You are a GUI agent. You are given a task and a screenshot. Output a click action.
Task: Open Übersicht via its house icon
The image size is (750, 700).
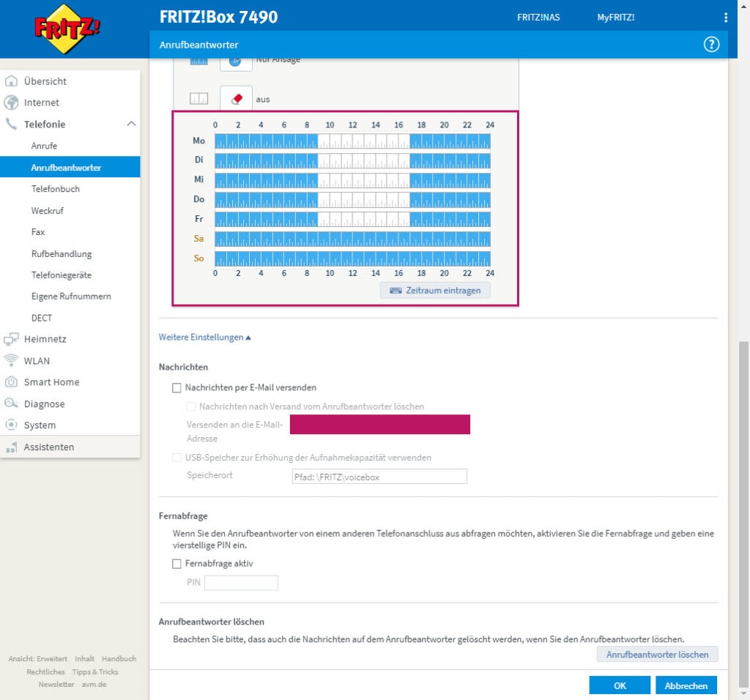tap(11, 81)
